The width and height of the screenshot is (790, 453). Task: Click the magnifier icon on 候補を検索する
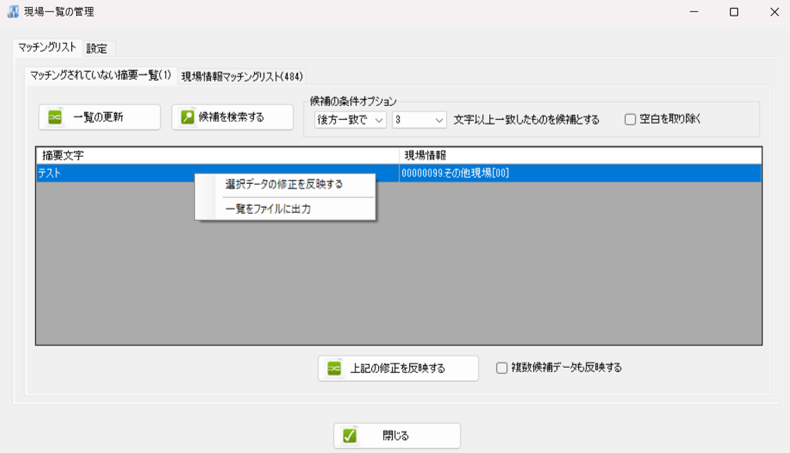coord(187,117)
